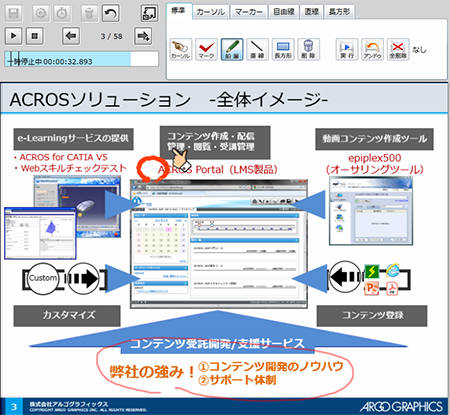Go to previous slide with left arrow

[71, 36]
